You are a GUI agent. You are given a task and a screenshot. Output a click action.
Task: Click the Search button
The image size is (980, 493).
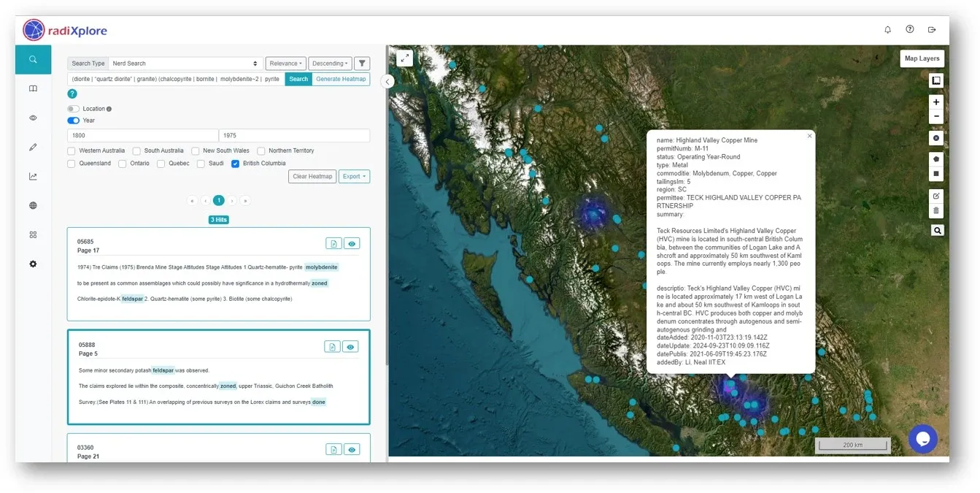click(x=298, y=79)
